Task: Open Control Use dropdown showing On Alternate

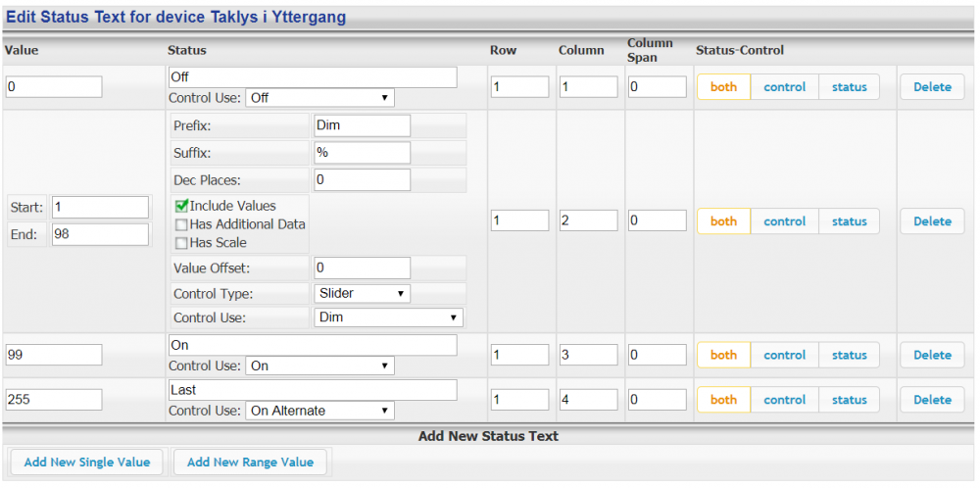Action: [318, 411]
